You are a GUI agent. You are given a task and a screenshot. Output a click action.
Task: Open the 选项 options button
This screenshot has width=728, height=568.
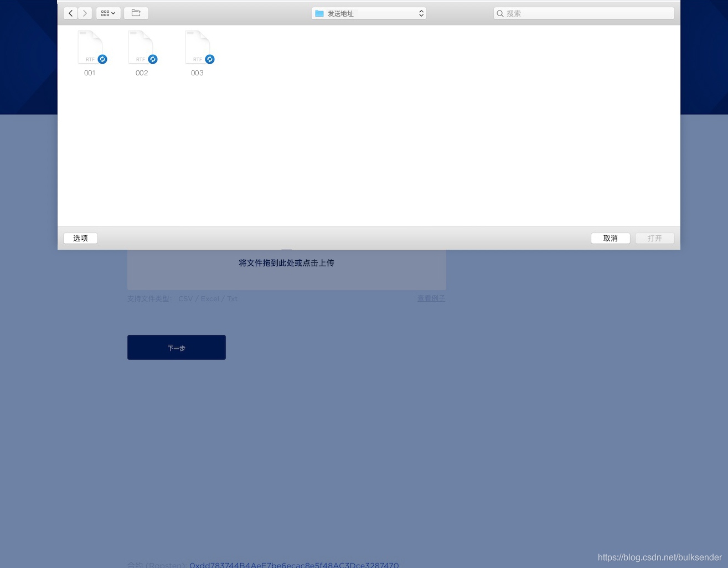pos(81,238)
